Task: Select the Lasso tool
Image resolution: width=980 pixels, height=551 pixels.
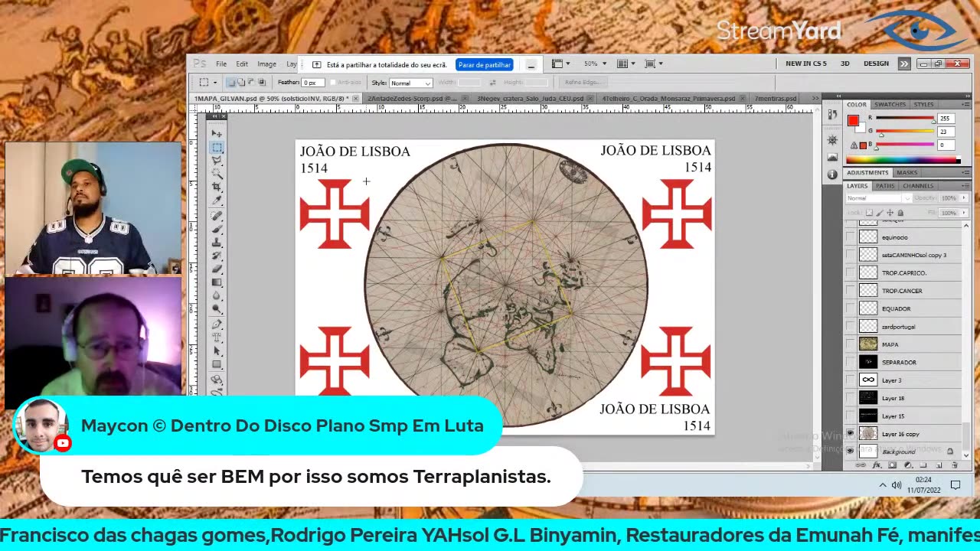Action: click(217, 160)
